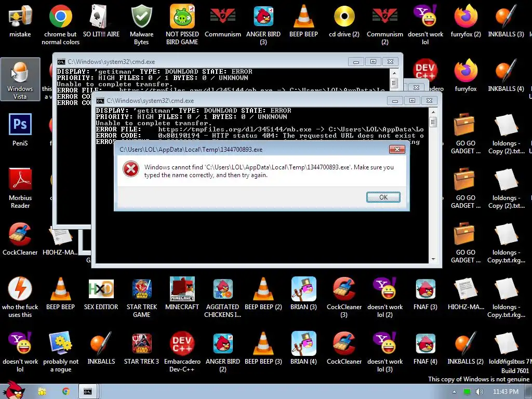Open the Angry Birds Start button
532x399 pixels.
(x=13, y=390)
